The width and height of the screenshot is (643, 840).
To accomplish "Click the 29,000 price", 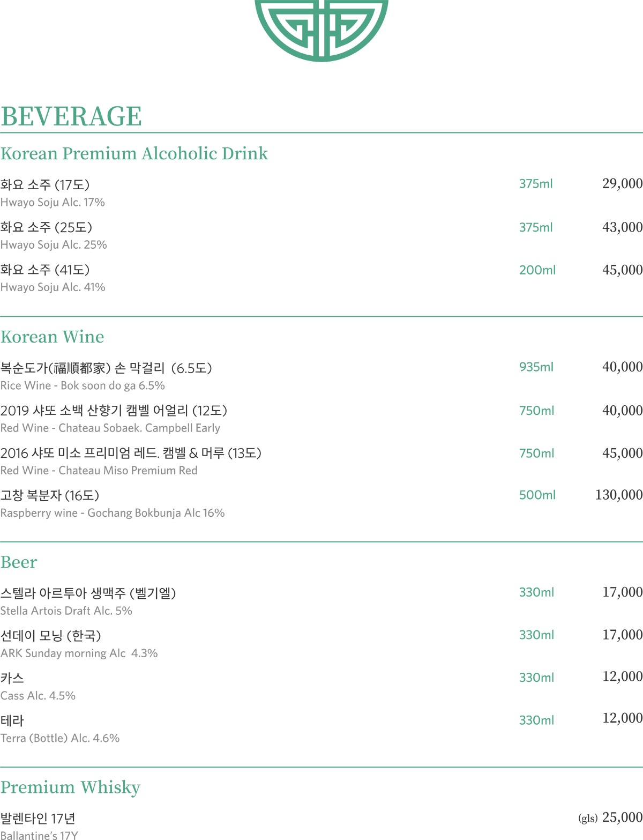I will point(622,184).
